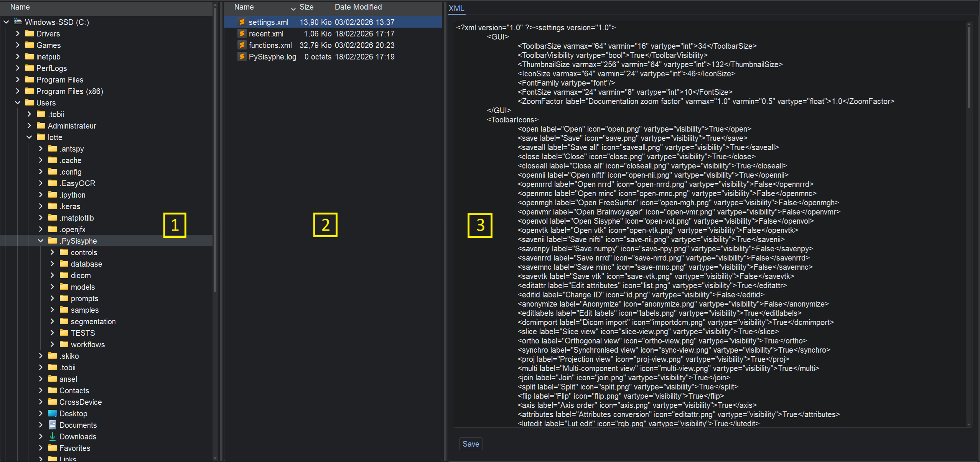The image size is (980, 462).
Task: Switch to the XML tab
Action: (456, 8)
